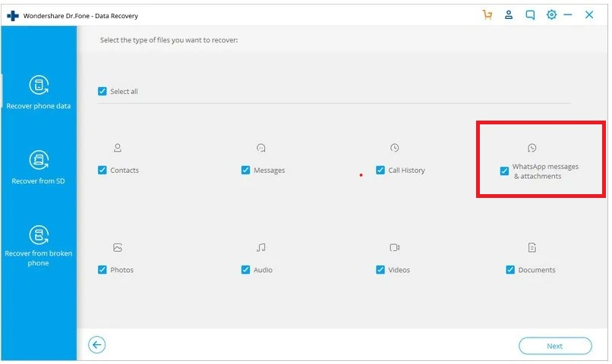Click the Photos picture icon
The image size is (612, 364).
click(x=118, y=247)
